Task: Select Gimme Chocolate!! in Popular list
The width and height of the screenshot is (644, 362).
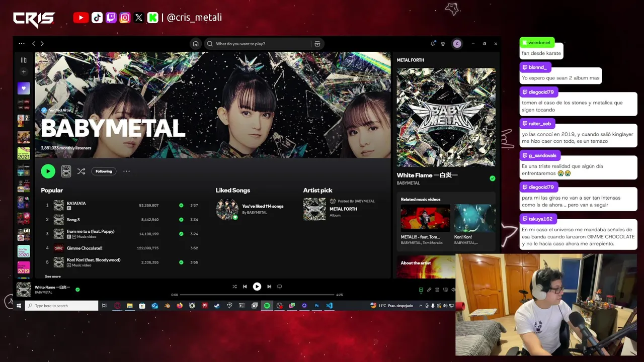Action: pos(85,248)
